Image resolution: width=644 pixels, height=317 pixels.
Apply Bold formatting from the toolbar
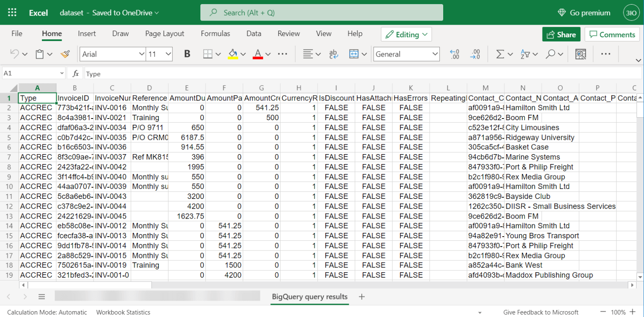pyautogui.click(x=187, y=54)
